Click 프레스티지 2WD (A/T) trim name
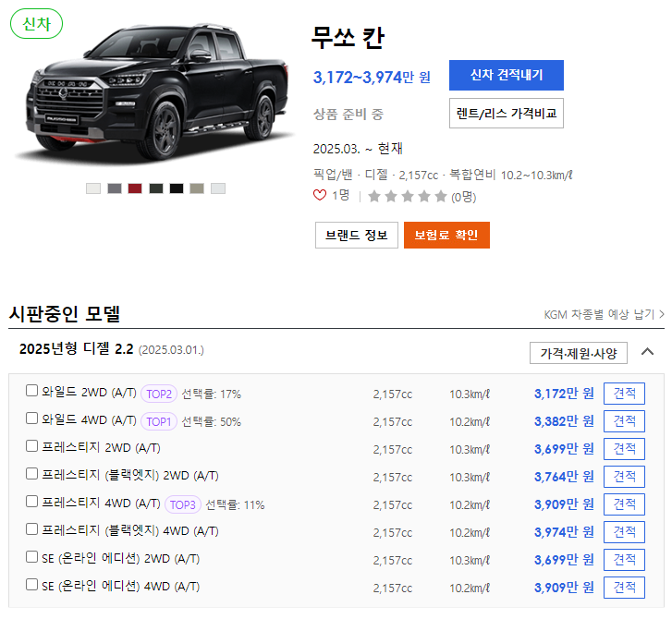The width and height of the screenshot is (672, 619). (101, 448)
